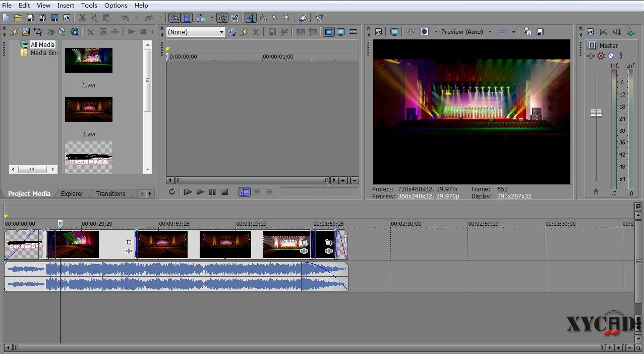The image size is (644, 354).
Task: Click the Cut scissors icon
Action: pyautogui.click(x=82, y=18)
